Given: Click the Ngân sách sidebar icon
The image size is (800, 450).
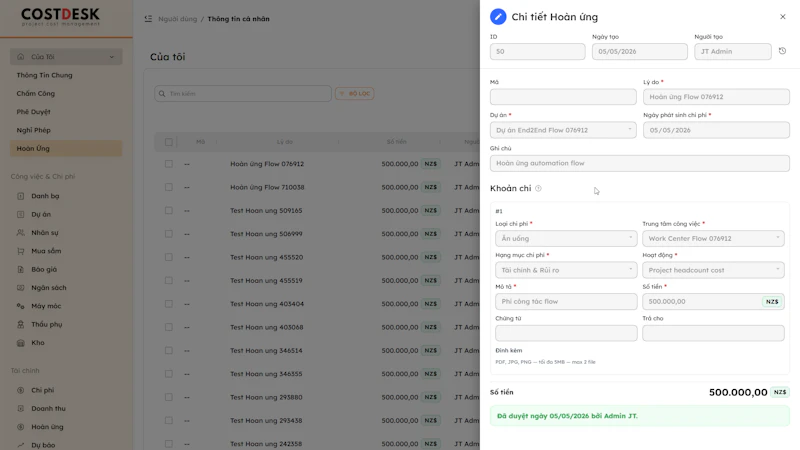Looking at the screenshot, I should pyautogui.click(x=20, y=288).
